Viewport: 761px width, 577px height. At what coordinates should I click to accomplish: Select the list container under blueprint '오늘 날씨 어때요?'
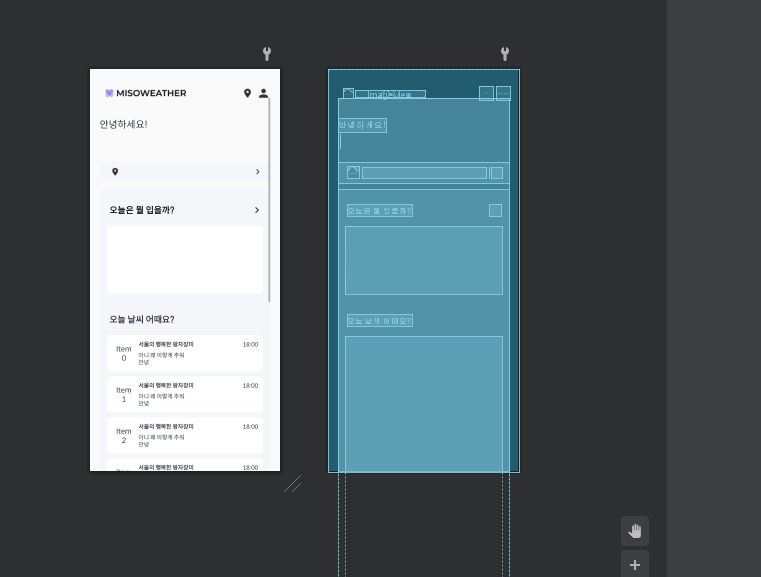[x=424, y=403]
